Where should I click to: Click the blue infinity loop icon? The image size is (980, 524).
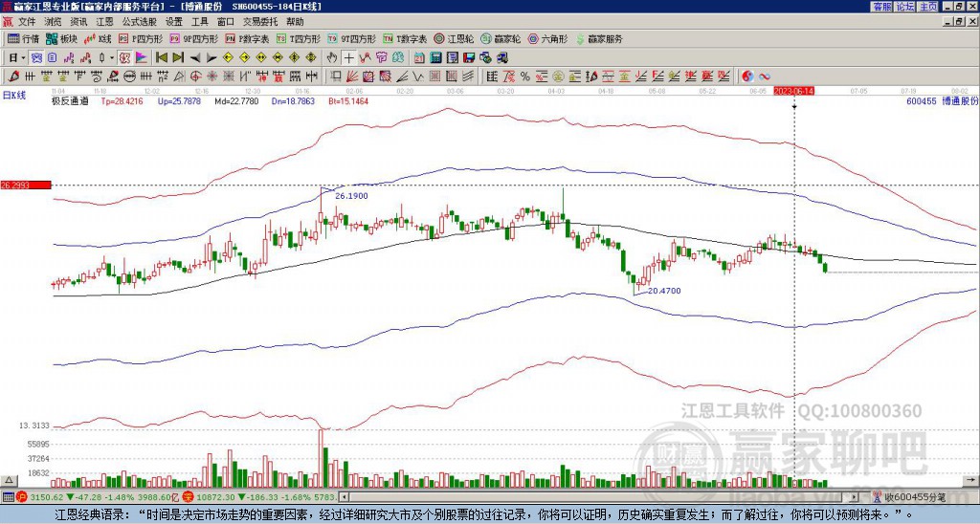tap(765, 76)
